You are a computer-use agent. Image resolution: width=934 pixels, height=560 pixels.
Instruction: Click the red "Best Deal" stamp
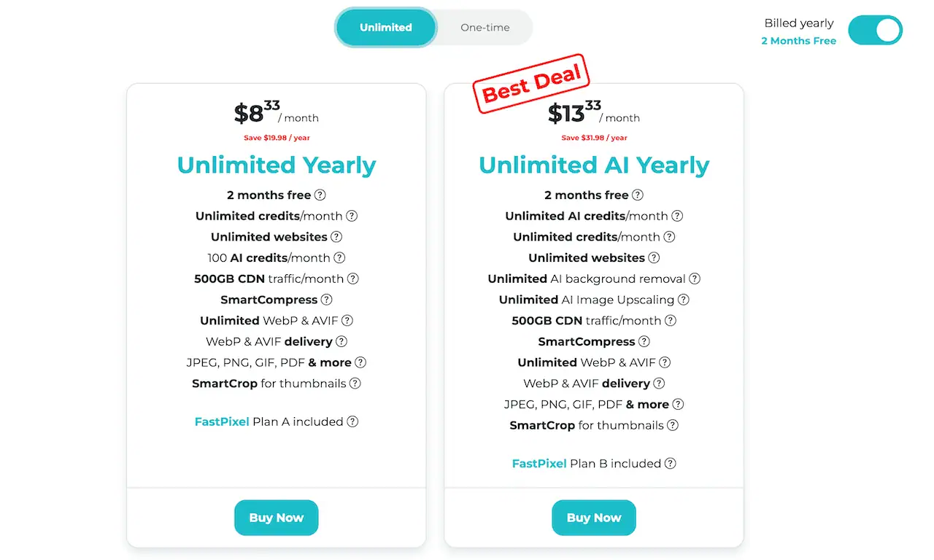pos(531,86)
